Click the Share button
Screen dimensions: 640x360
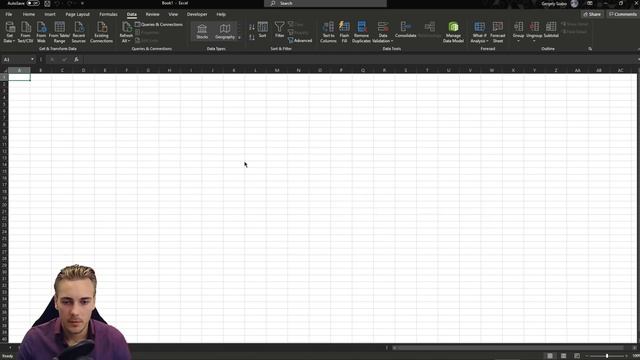coord(592,14)
